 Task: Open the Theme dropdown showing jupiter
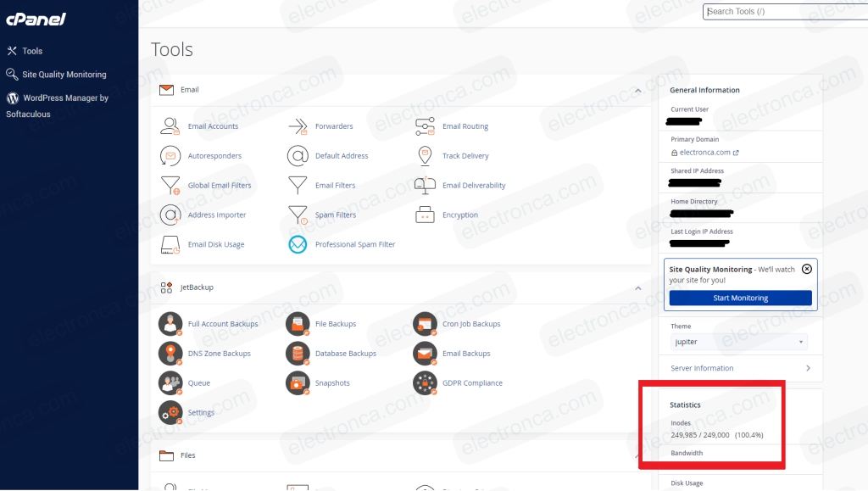click(737, 342)
